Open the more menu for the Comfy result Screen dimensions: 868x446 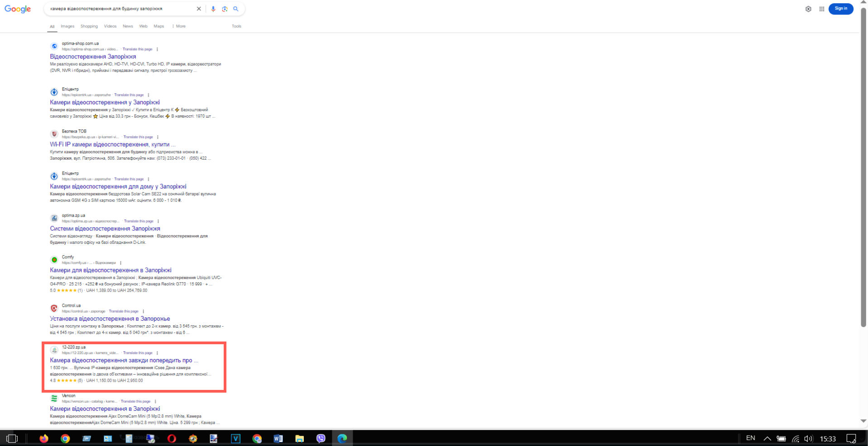[120, 263]
